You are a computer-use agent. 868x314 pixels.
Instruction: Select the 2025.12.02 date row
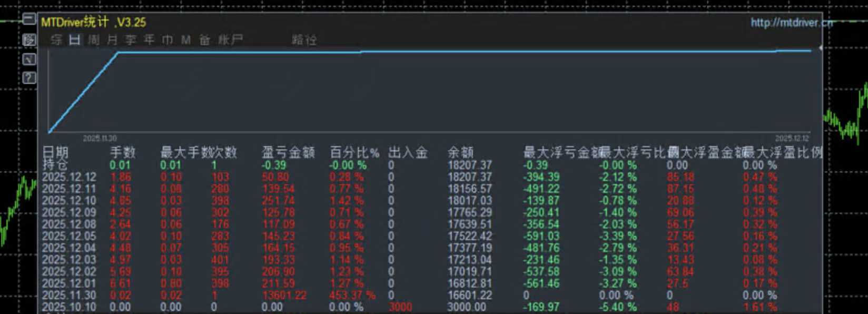click(x=69, y=271)
